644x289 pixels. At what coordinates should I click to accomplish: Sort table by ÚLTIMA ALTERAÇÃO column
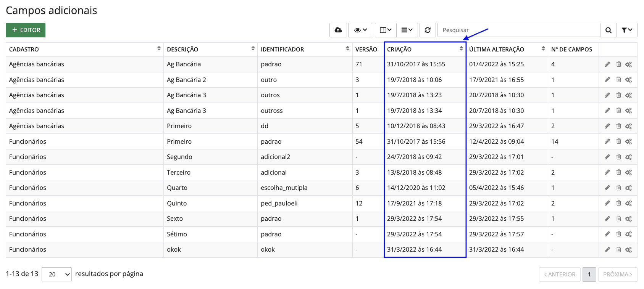[x=543, y=49]
